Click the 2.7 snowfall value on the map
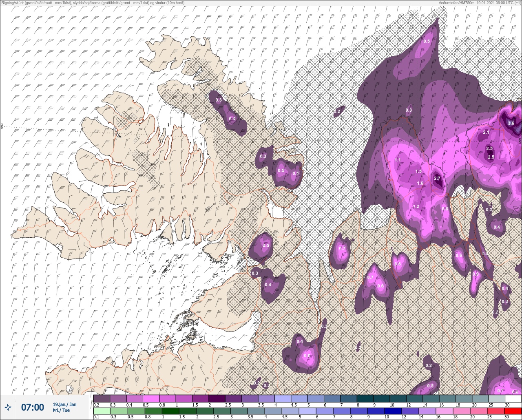The height and width of the screenshot is (420, 522). (437, 179)
